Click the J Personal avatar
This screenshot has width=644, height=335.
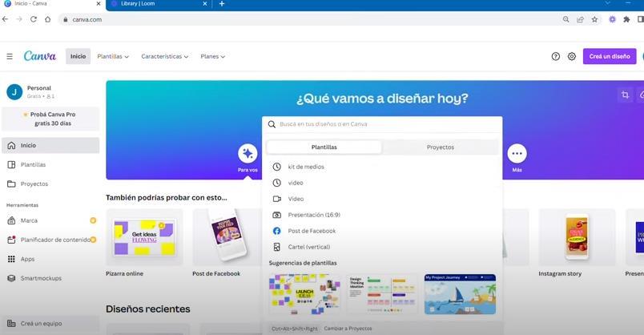point(14,92)
